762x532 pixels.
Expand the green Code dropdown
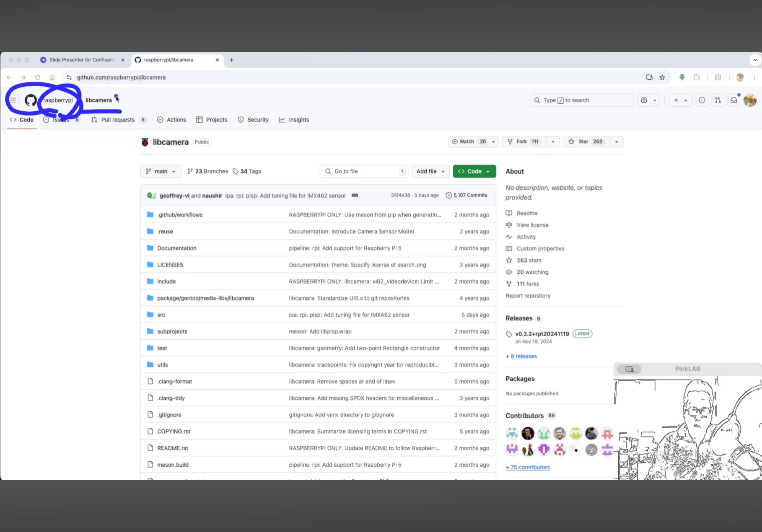tap(474, 172)
